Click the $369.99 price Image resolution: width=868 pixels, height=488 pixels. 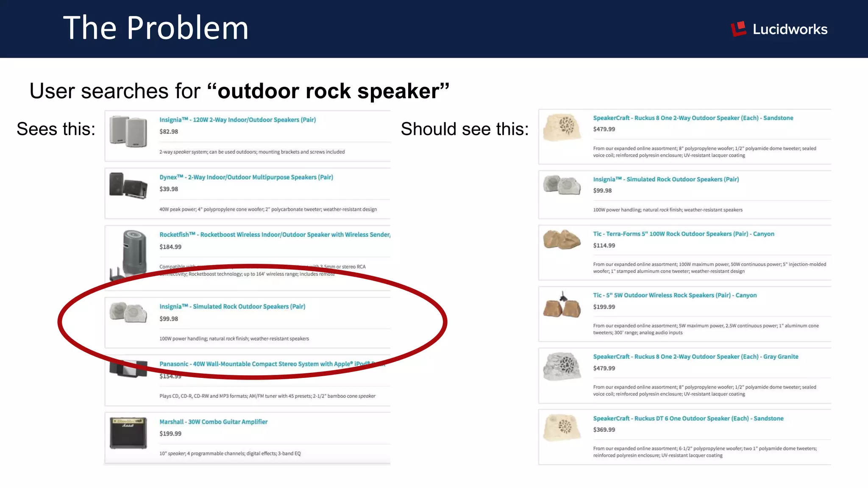point(604,430)
